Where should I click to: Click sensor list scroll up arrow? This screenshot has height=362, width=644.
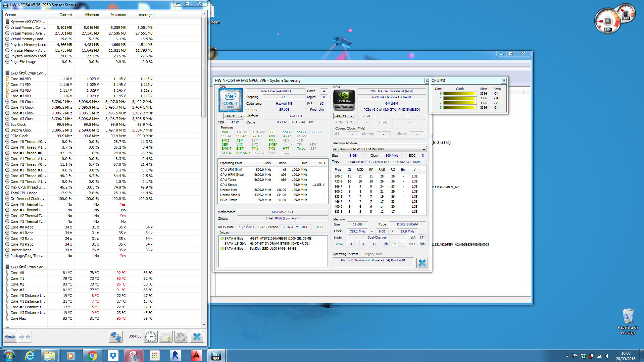pos(204,14)
